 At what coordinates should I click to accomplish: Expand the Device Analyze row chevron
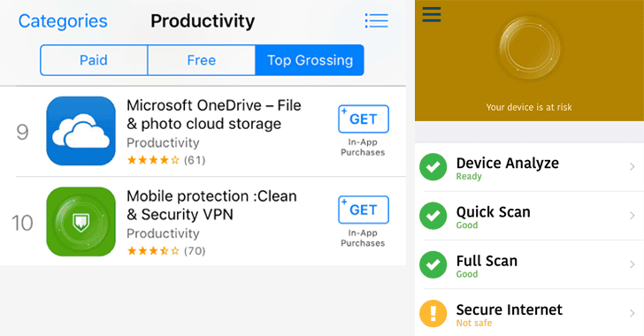coord(632,167)
